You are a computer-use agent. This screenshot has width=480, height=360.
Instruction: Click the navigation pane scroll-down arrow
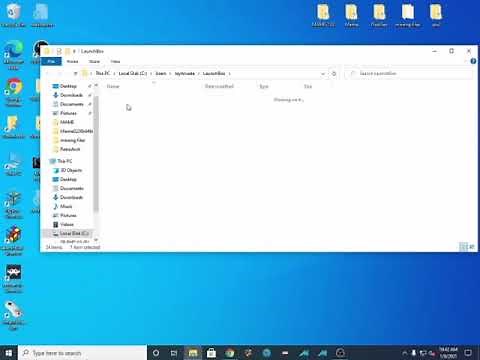96,240
